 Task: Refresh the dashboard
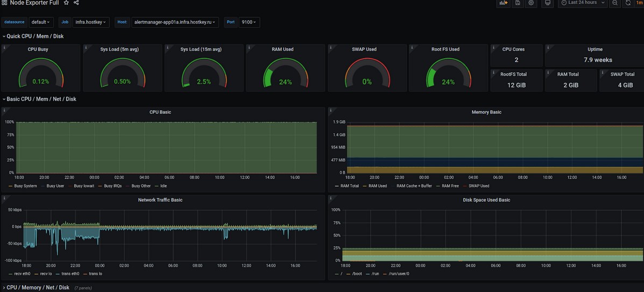(x=628, y=3)
